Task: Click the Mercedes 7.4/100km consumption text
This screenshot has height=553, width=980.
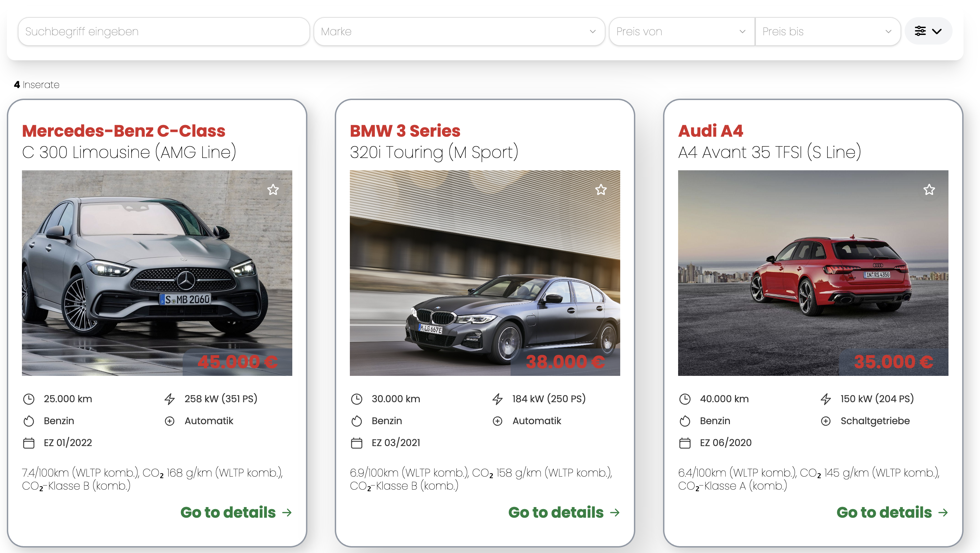Action: pyautogui.click(x=152, y=479)
